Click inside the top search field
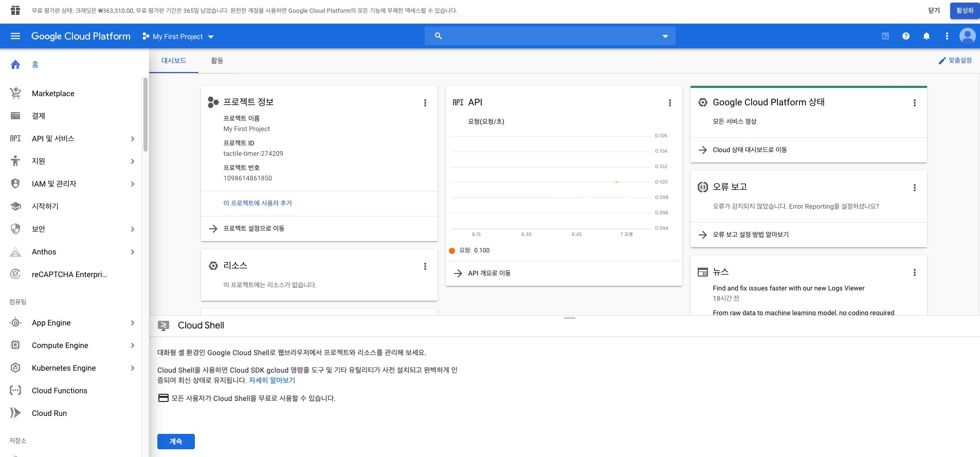The image size is (980, 457). click(x=550, y=36)
